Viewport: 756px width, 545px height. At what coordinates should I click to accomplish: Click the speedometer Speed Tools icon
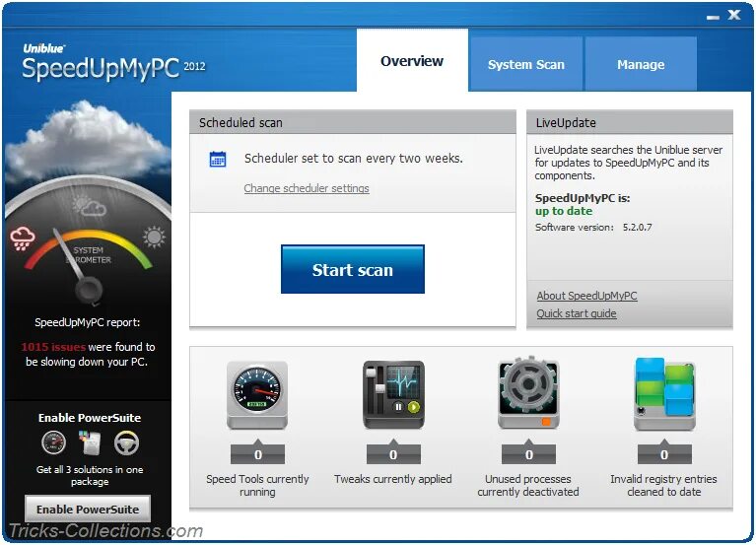click(x=257, y=394)
